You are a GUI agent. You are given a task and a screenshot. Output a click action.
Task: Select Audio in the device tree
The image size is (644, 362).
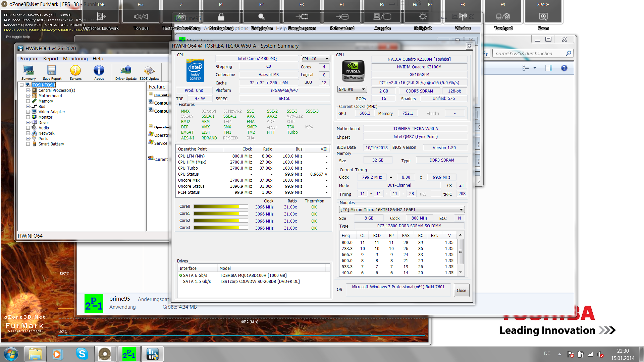coord(44,128)
